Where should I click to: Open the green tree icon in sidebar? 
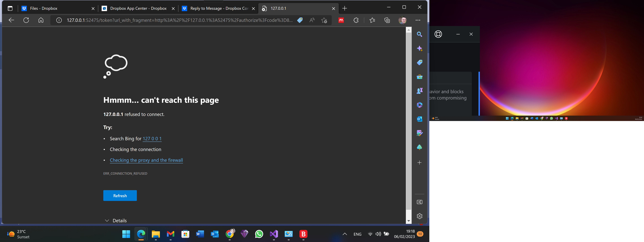point(419,147)
